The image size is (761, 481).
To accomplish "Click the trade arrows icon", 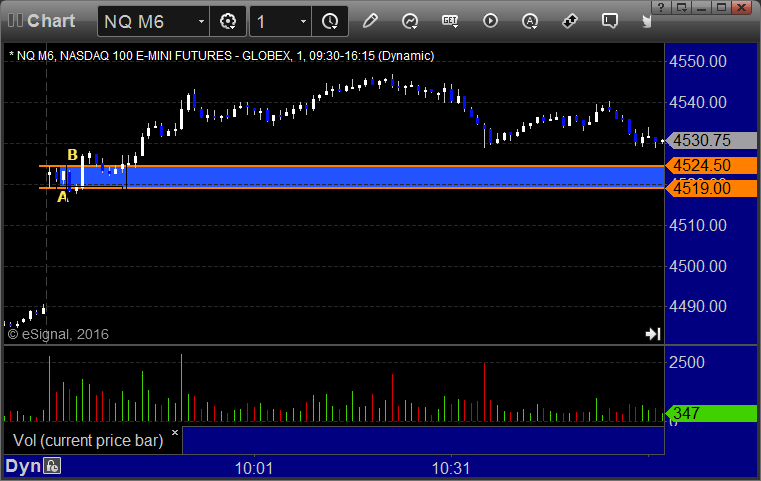I will 570,21.
